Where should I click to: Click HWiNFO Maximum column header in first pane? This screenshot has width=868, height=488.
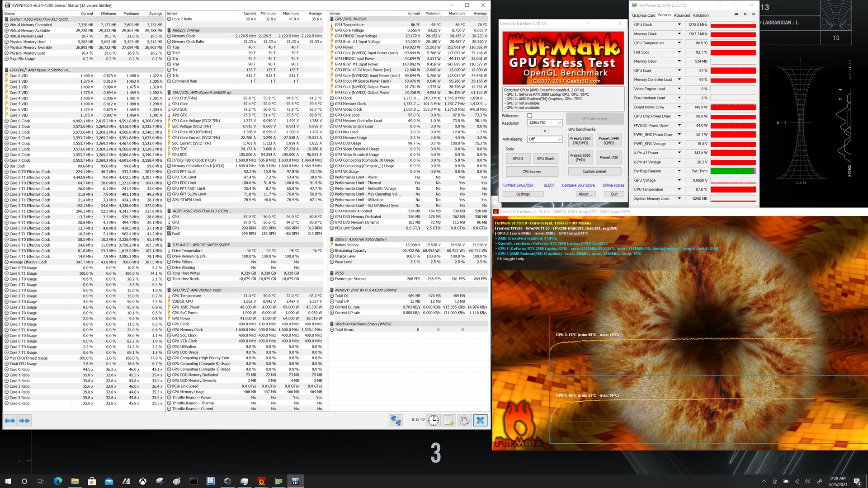(131, 14)
